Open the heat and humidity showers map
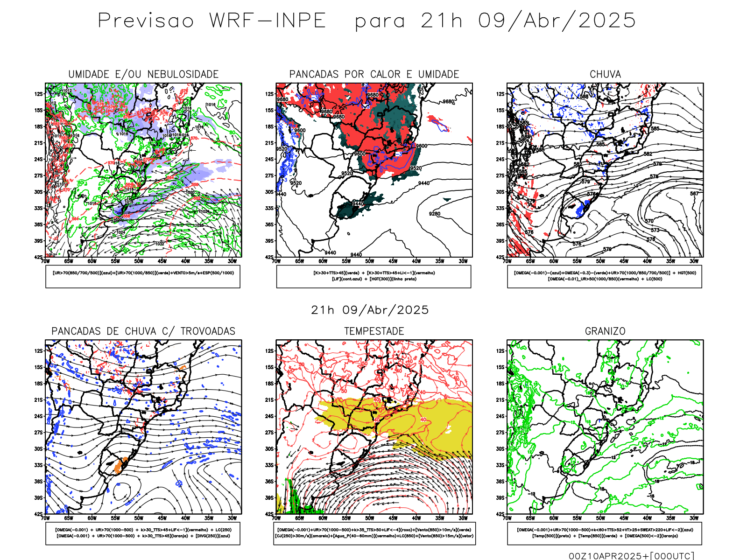 tap(374, 170)
